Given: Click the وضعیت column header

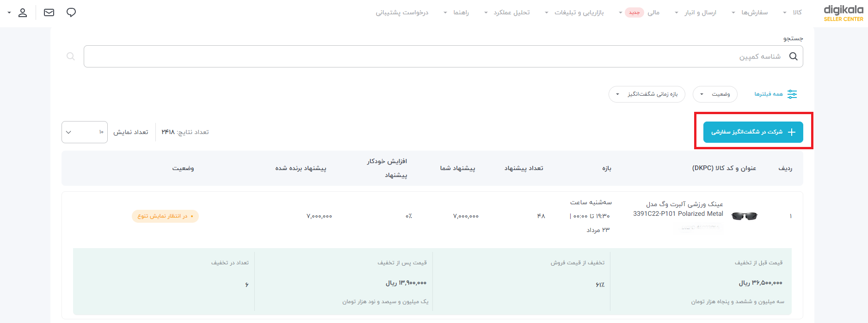Looking at the screenshot, I should pos(183,168).
